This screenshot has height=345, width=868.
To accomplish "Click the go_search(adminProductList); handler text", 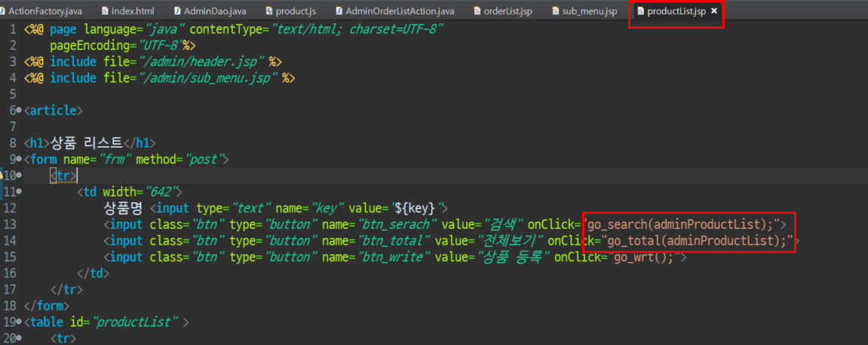I will pyautogui.click(x=684, y=224).
